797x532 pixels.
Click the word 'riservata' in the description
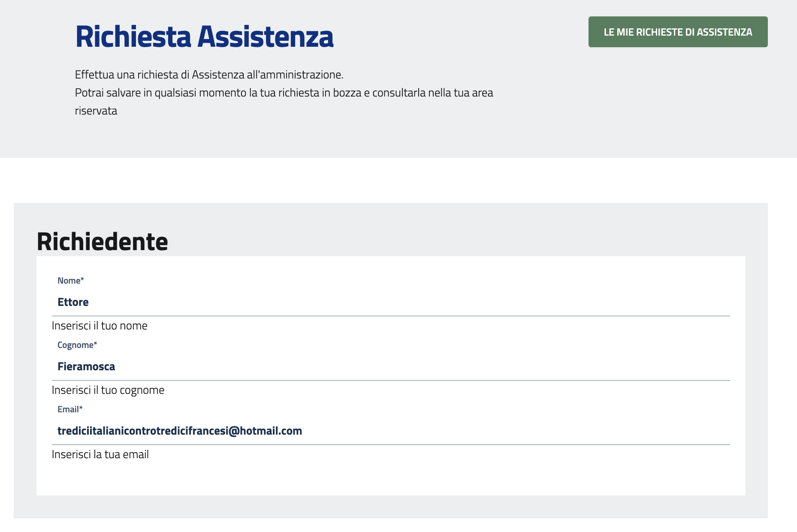(96, 111)
